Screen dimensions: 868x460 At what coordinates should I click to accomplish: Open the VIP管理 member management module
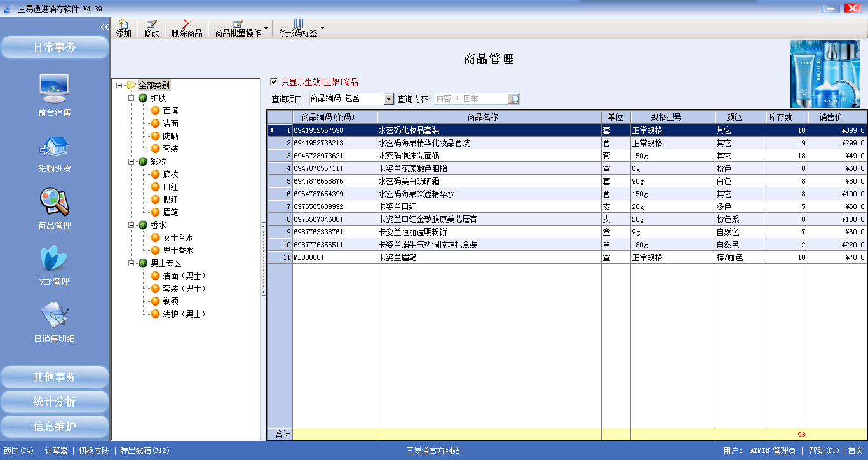[54, 260]
